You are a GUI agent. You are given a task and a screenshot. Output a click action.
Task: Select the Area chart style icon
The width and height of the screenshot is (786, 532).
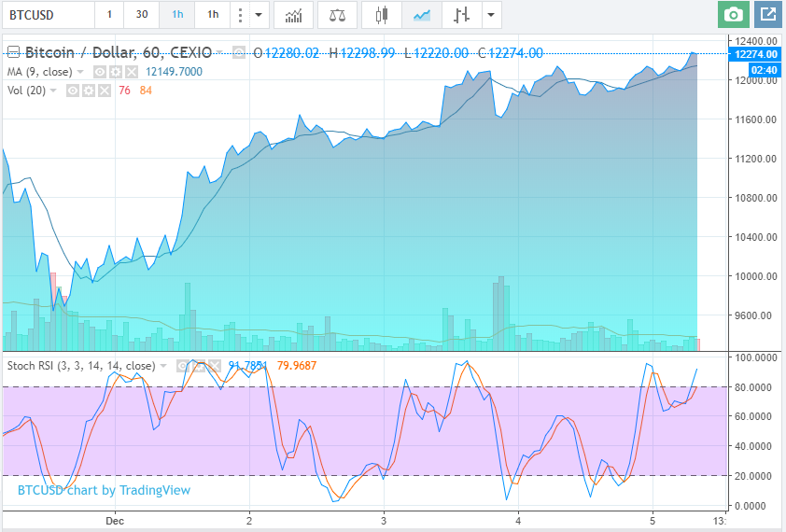coord(422,15)
